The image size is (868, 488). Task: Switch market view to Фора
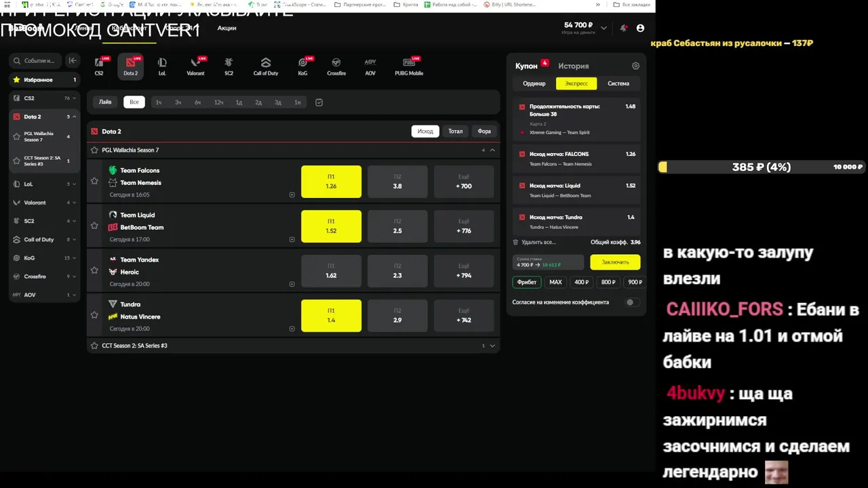pos(484,131)
